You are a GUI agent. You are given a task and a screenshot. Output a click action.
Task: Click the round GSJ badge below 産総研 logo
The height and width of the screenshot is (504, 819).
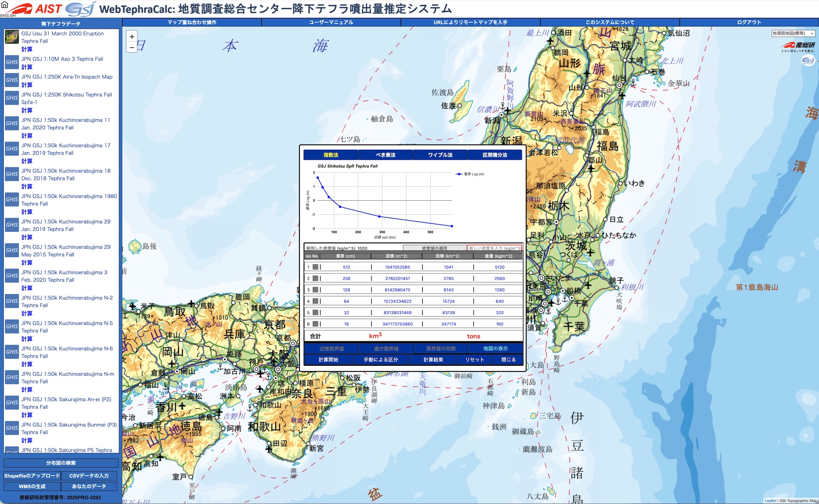[808, 60]
